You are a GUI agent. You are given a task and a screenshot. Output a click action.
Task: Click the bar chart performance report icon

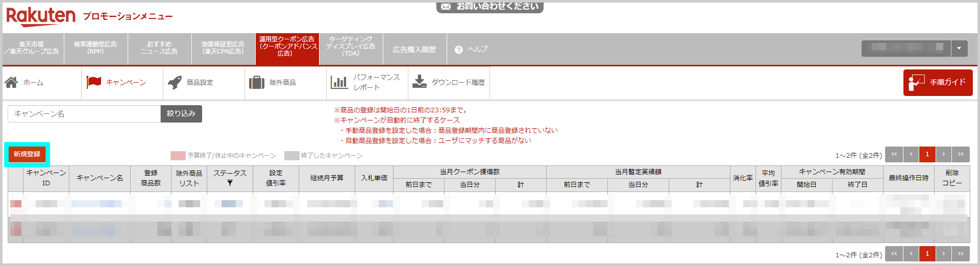(x=339, y=82)
